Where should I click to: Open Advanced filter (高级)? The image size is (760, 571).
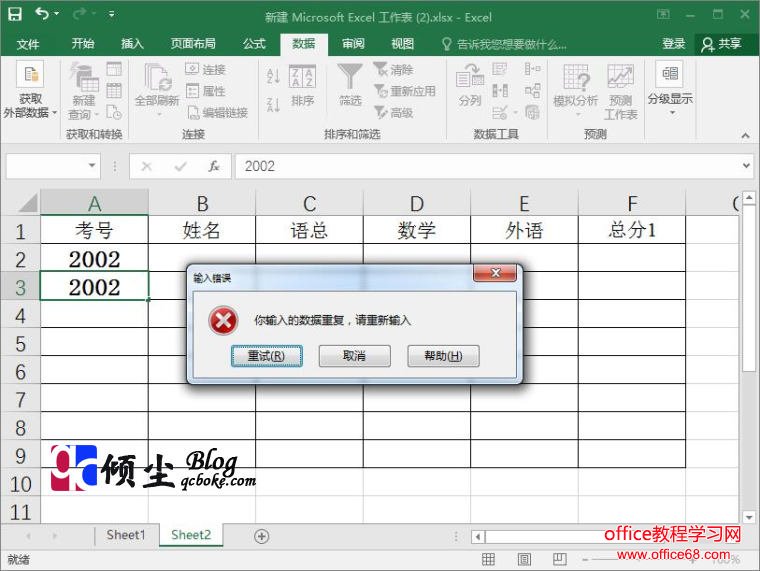(x=394, y=113)
